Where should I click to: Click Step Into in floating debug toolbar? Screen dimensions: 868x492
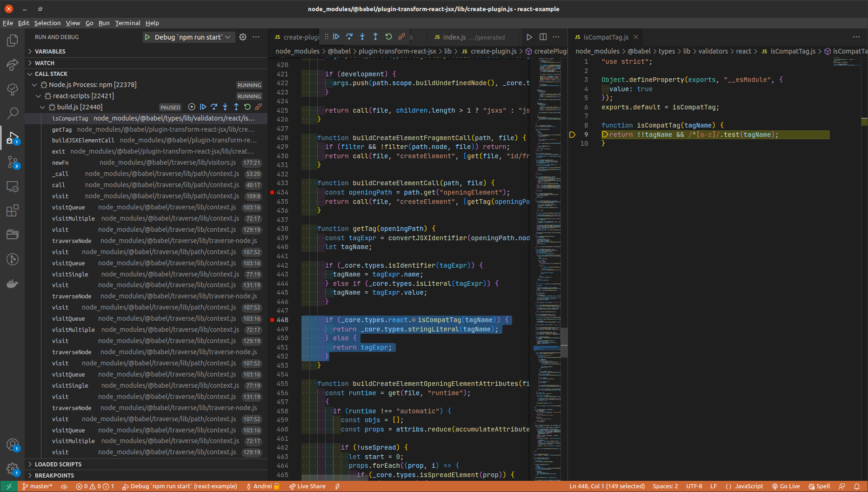coord(362,37)
